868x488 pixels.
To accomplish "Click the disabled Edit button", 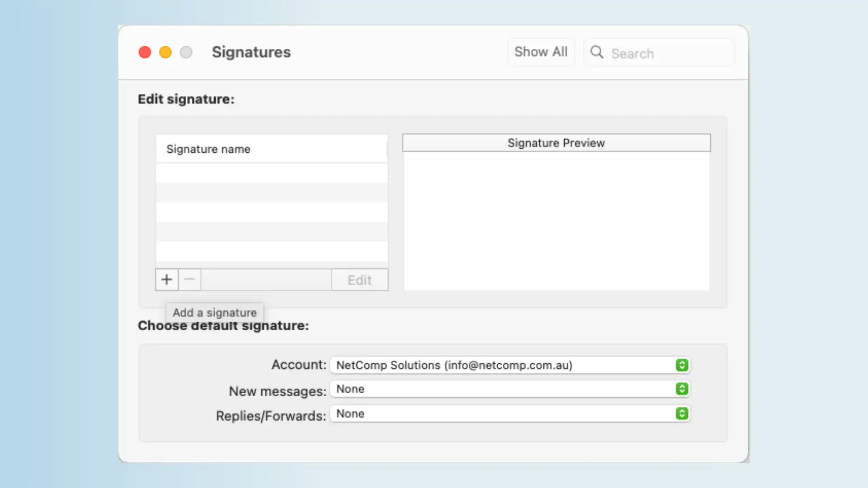I will pos(359,279).
